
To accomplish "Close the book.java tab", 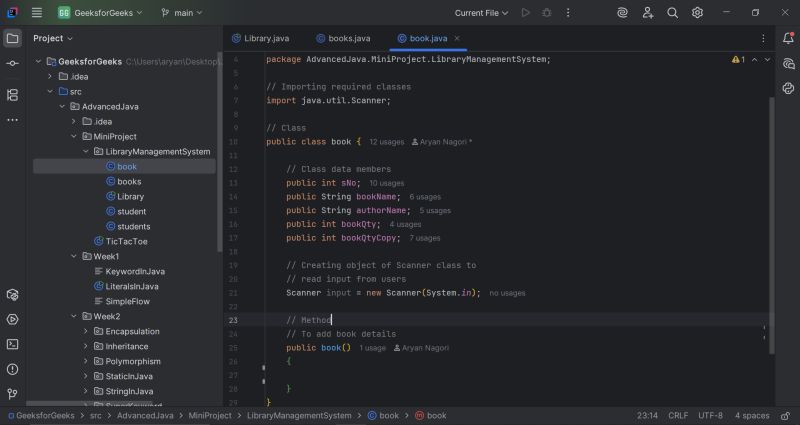I will (457, 38).
